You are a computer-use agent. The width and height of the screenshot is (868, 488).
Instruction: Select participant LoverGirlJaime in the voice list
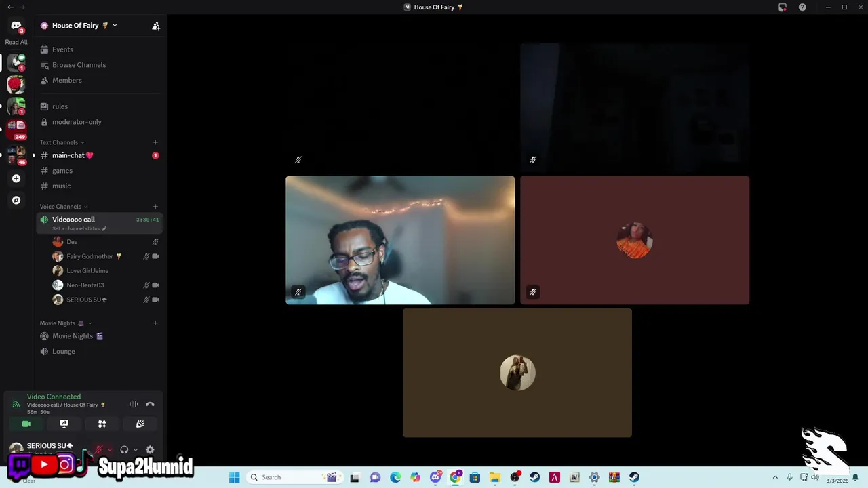tap(106, 270)
